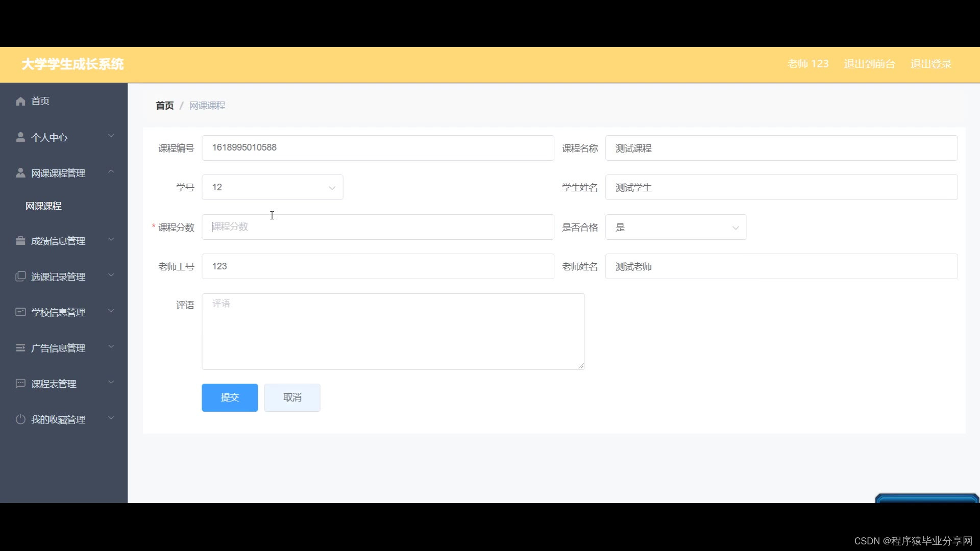Select the 网课课程 submenu item
Screen dimensions: 980x551
click(44, 206)
